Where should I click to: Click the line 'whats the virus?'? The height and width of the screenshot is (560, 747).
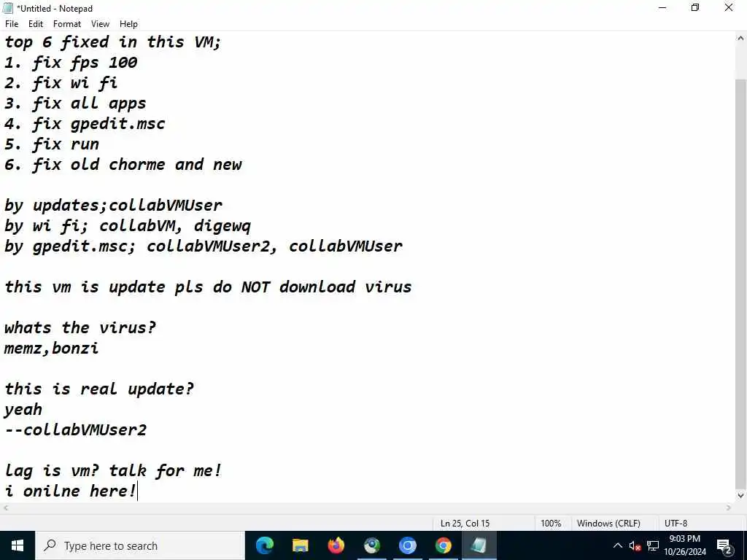[80, 327]
